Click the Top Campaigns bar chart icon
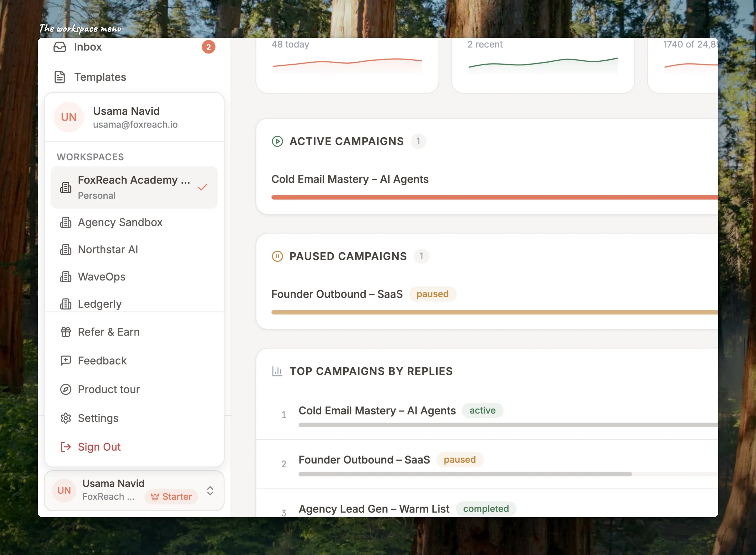The width and height of the screenshot is (756, 555). [277, 371]
